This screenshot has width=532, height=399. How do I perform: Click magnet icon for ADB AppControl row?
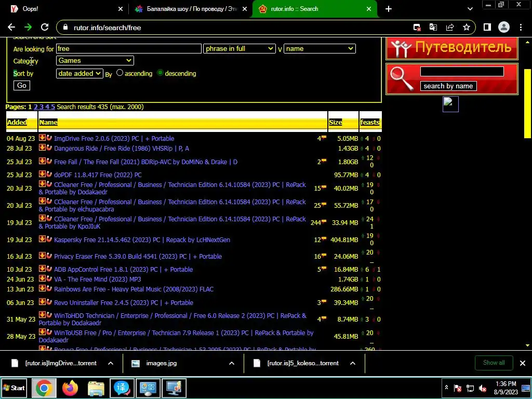[x=49, y=269]
